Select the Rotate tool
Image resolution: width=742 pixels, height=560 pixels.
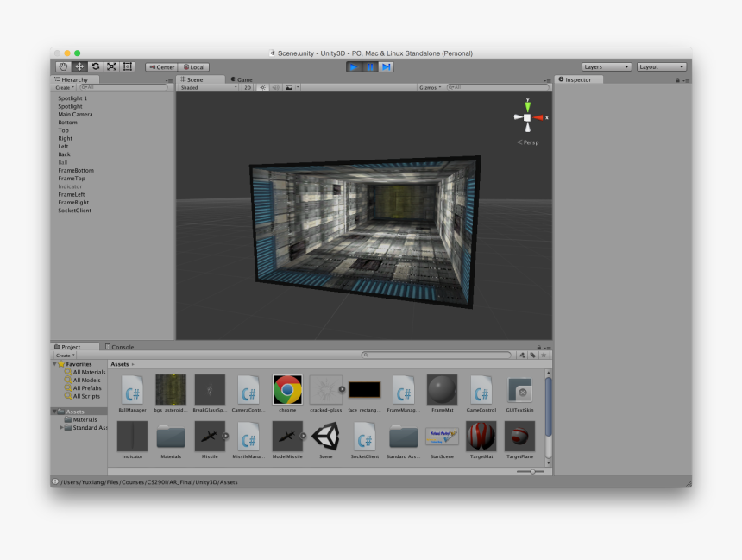tap(96, 66)
